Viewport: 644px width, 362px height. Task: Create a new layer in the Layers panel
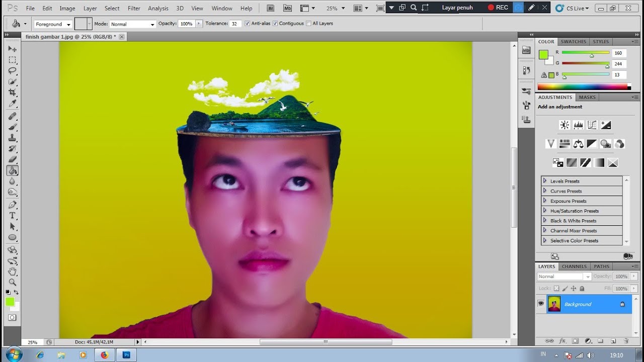tap(613, 341)
